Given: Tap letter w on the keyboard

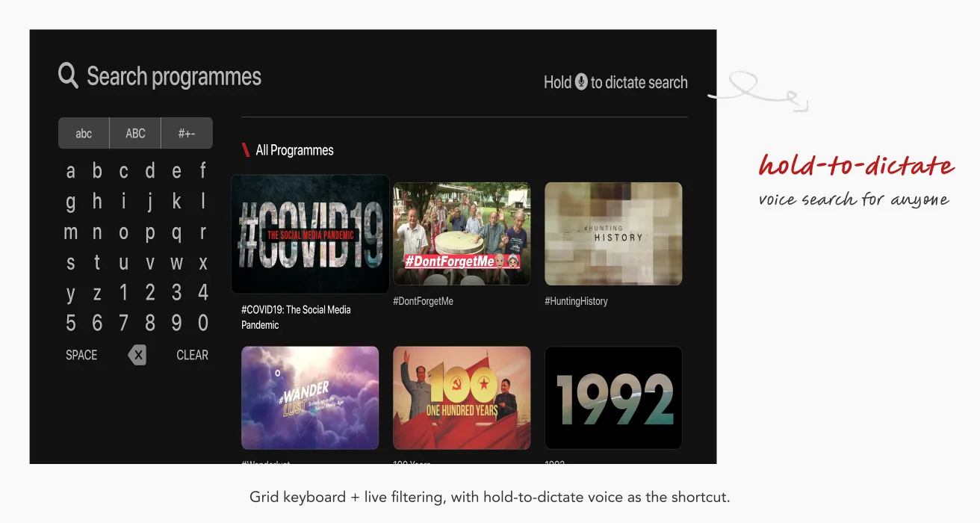Looking at the screenshot, I should click(176, 262).
